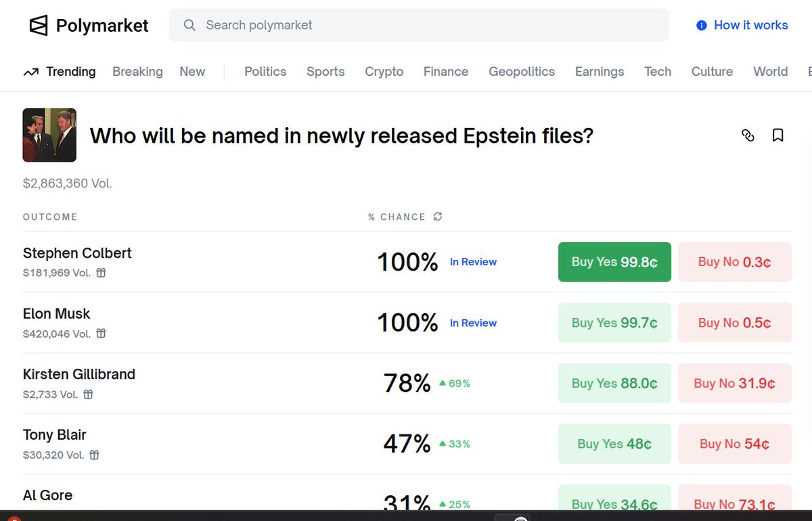
Task: Click the green 69% change indicator
Action: pos(455,384)
